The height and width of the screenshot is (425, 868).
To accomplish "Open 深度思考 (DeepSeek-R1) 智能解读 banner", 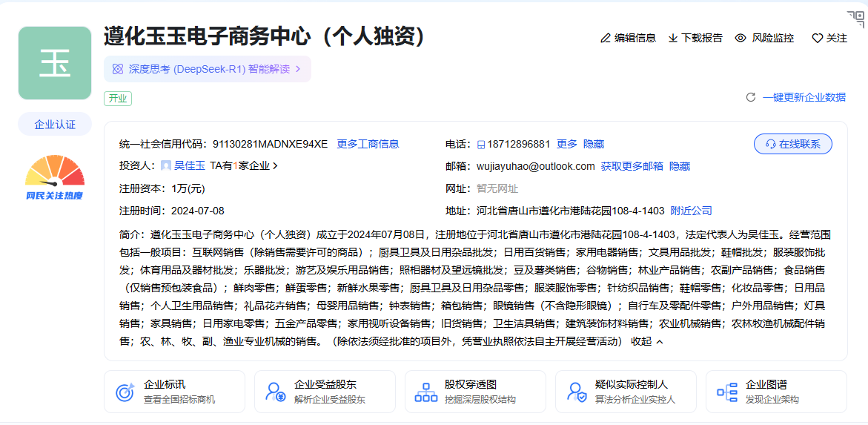I will coord(208,69).
